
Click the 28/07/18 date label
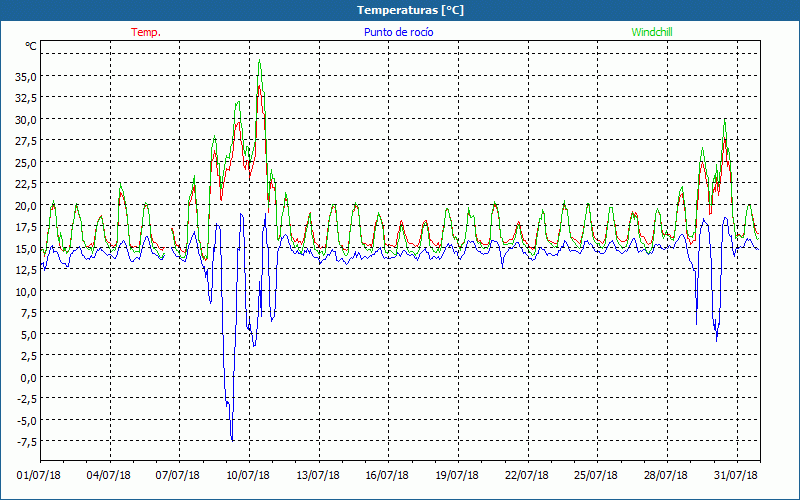tap(666, 476)
